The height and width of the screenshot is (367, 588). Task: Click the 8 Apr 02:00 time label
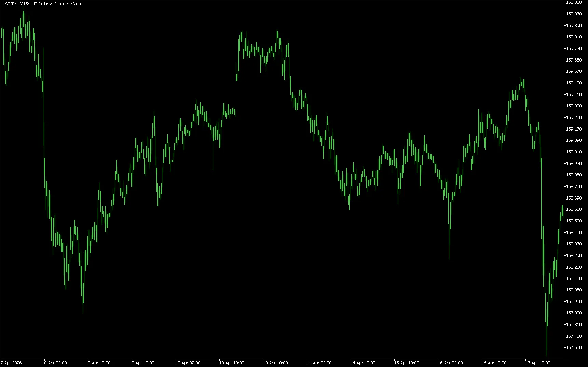[55, 363]
